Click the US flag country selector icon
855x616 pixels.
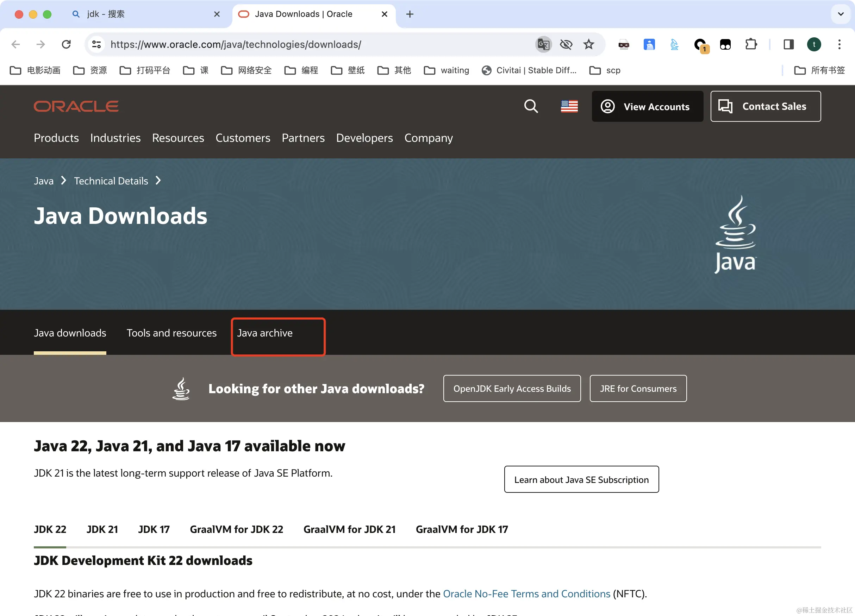tap(569, 106)
